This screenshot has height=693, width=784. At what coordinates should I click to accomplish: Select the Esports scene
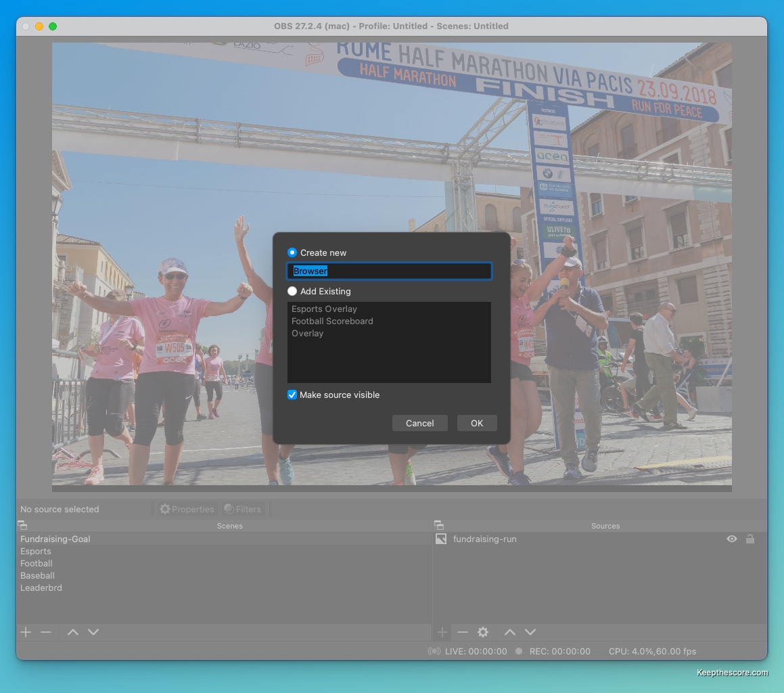(224, 551)
